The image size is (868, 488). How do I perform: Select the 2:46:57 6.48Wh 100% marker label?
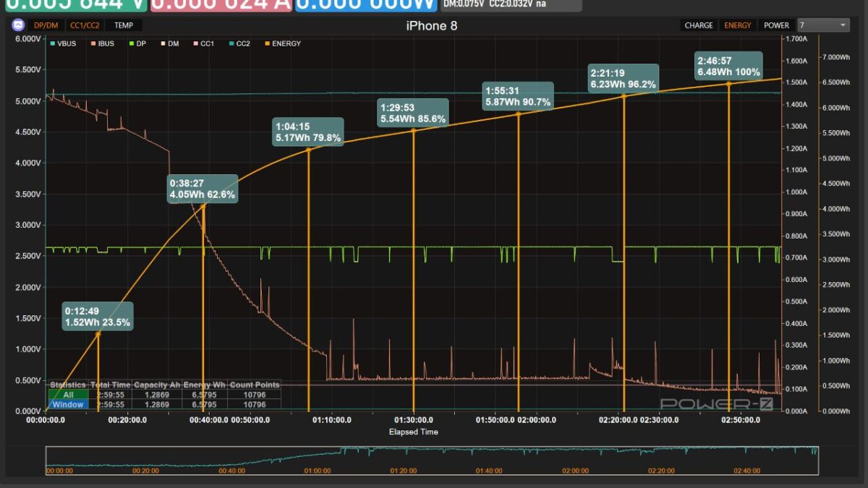[729, 67]
